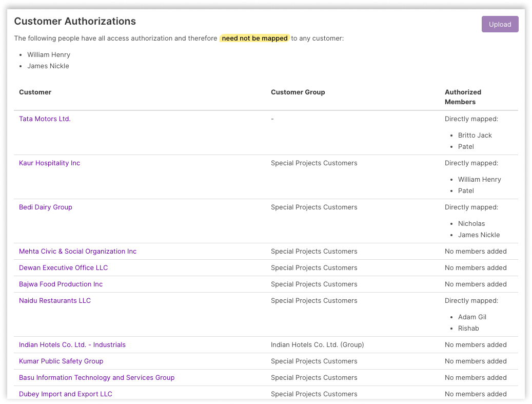Open Kaur Hospitality Inc customer
Image resolution: width=532 pixels, height=404 pixels.
[49, 163]
